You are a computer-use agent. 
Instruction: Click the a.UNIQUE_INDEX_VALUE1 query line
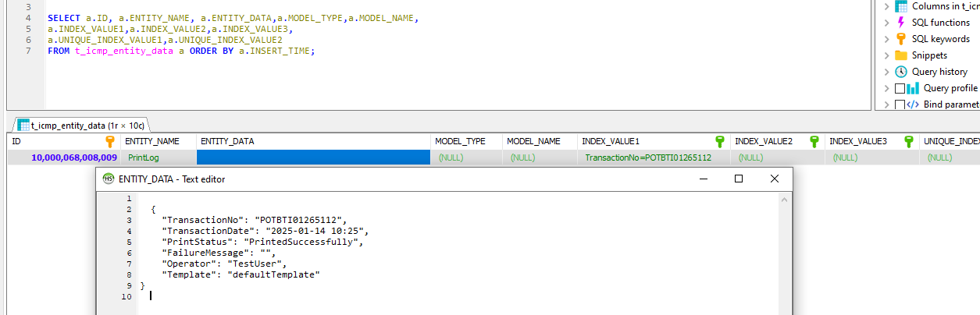(165, 40)
